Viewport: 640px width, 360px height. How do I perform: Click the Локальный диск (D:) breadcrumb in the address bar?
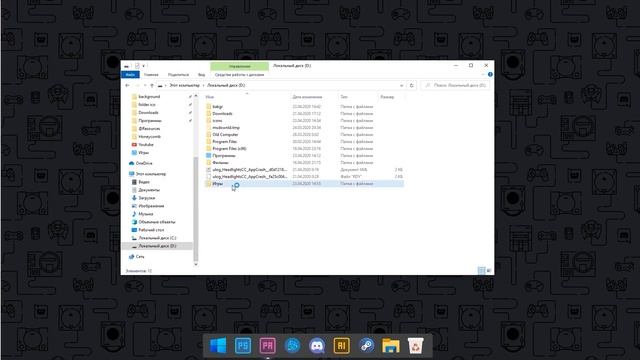(226, 85)
